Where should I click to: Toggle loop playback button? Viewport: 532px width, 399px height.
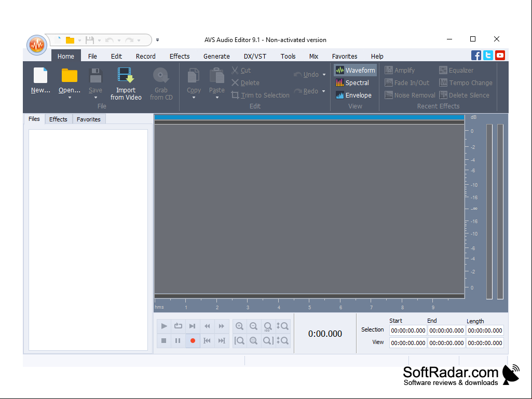[x=178, y=326]
